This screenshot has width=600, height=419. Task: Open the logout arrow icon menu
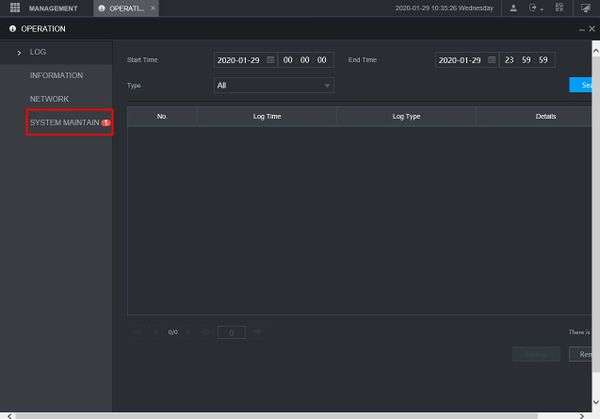pyautogui.click(x=535, y=8)
